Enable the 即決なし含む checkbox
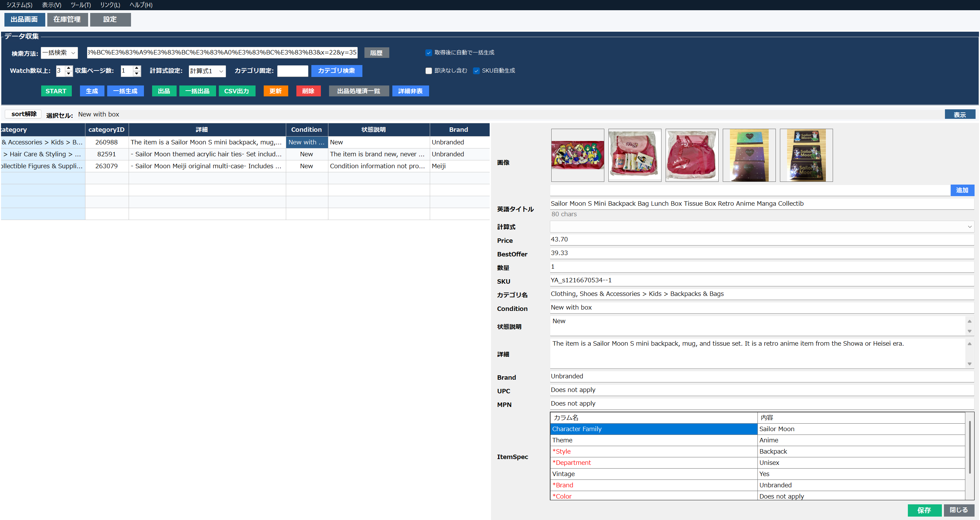Viewport: 980px width, 520px height. tap(428, 71)
